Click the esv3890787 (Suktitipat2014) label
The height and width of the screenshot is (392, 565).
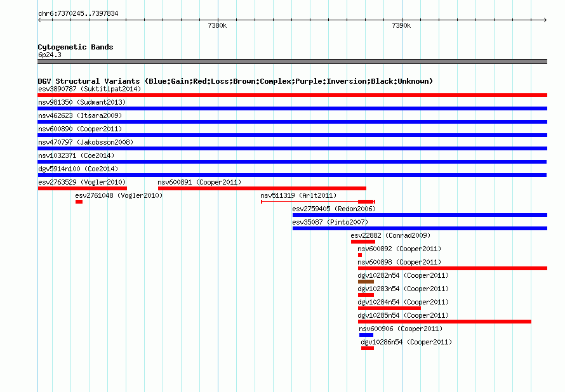click(x=90, y=89)
